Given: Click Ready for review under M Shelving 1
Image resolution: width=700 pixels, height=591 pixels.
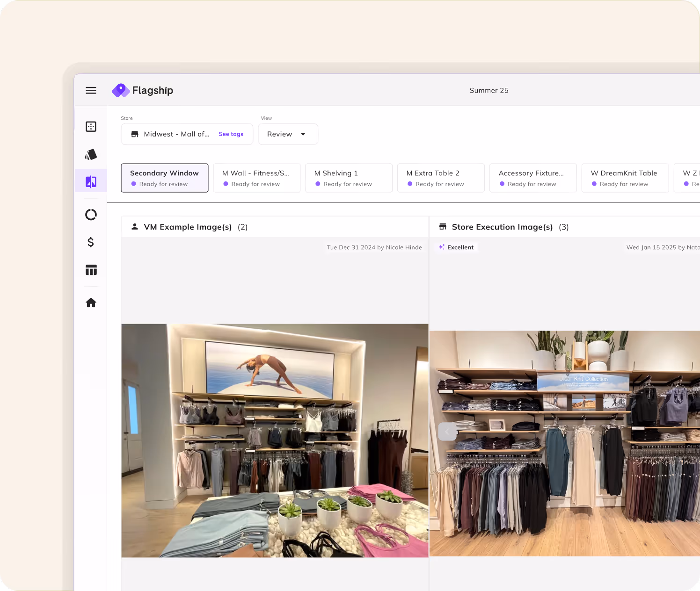Looking at the screenshot, I should [348, 184].
